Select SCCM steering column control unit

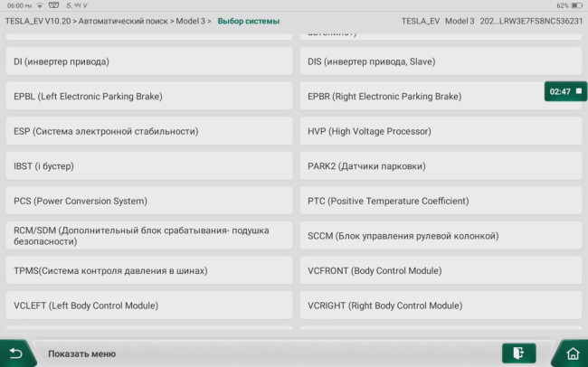(x=441, y=235)
